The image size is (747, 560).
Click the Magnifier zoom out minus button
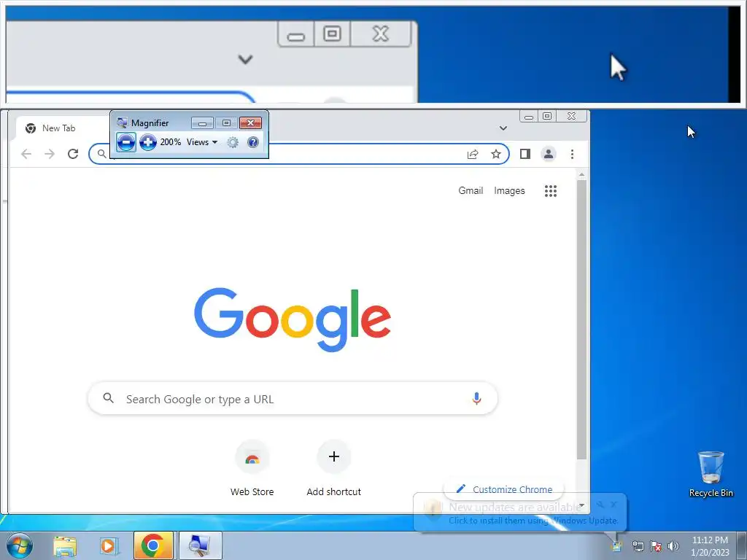pyautogui.click(x=125, y=142)
